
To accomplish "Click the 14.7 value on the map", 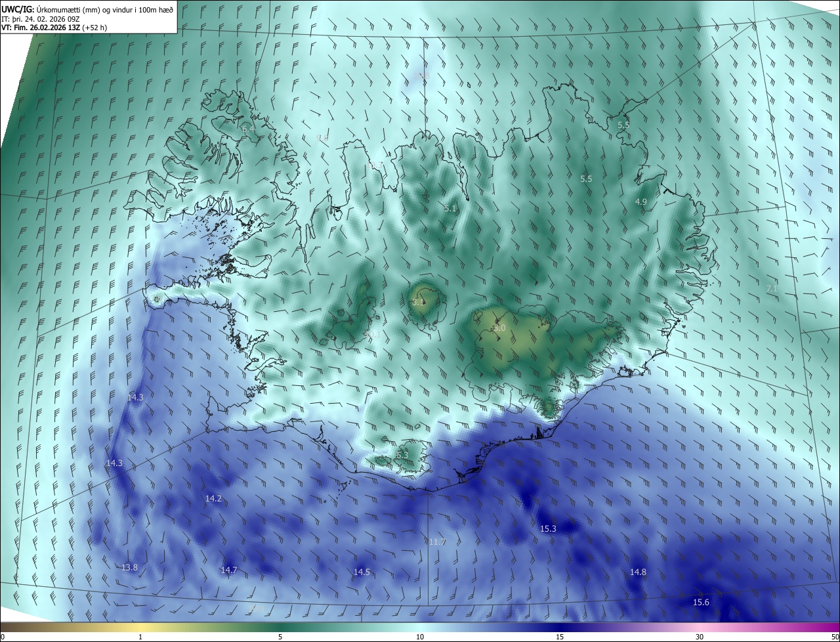I will tap(229, 570).
